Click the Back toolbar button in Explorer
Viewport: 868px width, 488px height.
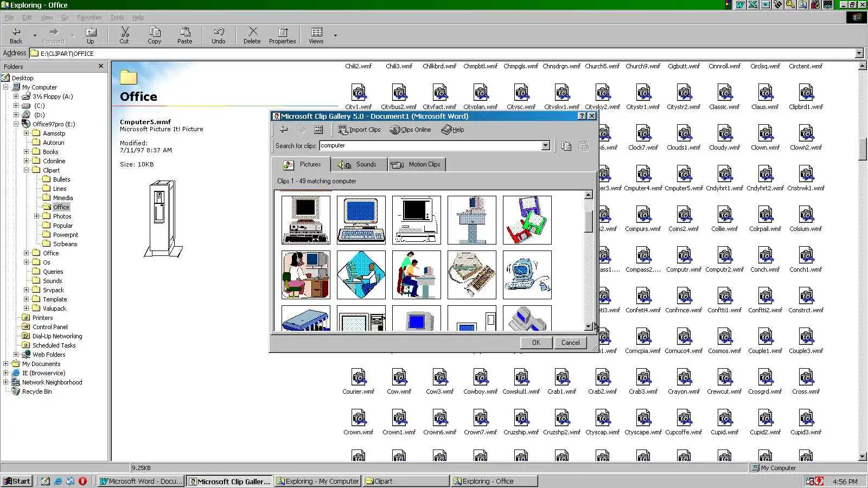(x=16, y=35)
